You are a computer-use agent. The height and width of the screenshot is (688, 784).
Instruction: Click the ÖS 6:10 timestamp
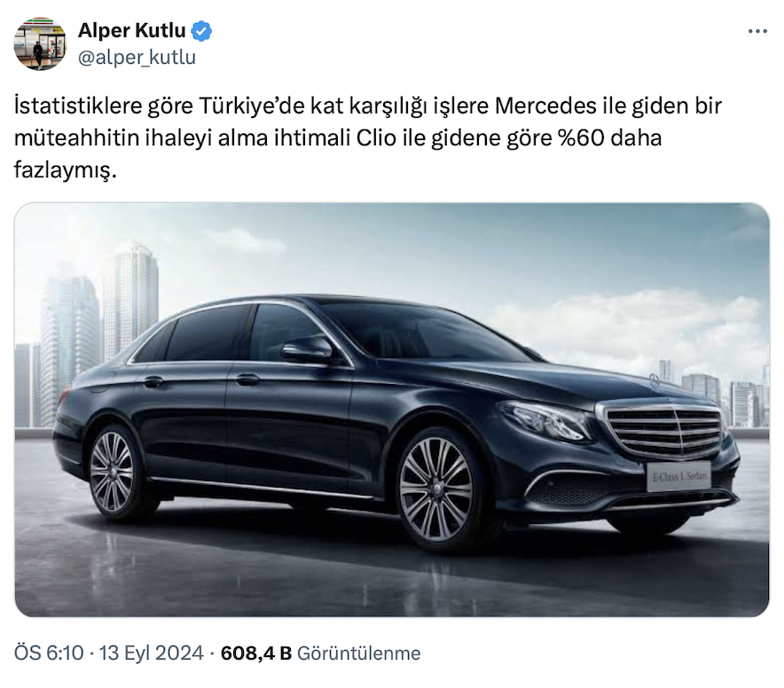[49, 653]
